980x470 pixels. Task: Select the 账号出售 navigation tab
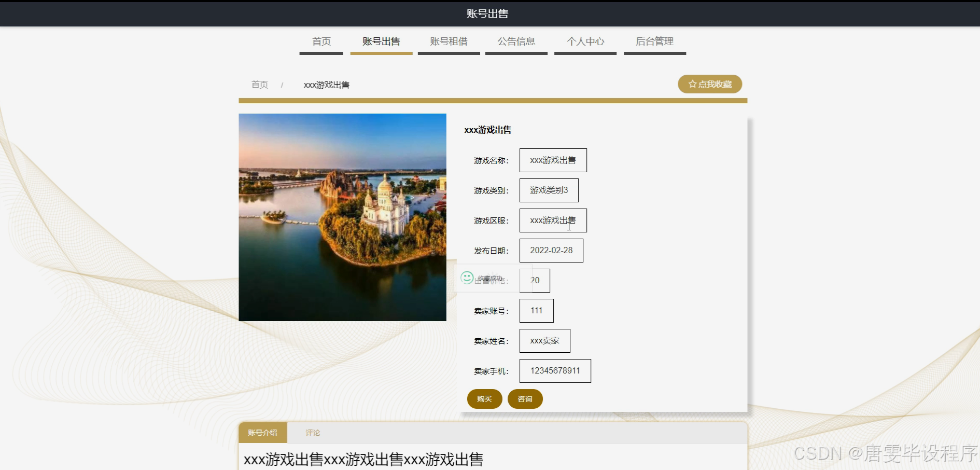click(381, 42)
